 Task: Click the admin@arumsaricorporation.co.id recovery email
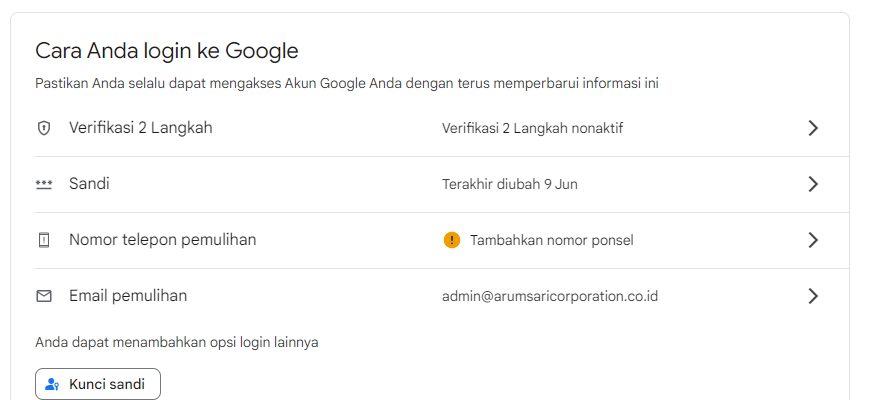550,296
